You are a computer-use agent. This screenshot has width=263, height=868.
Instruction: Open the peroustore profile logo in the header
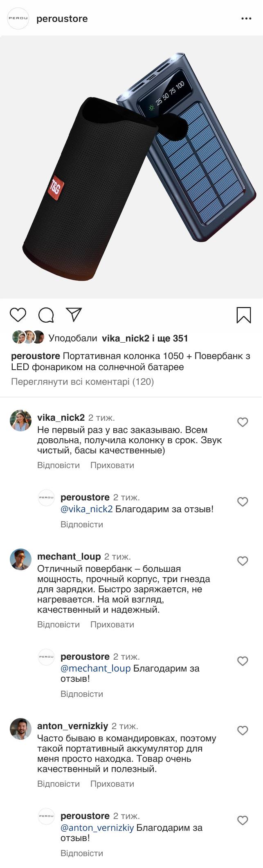click(x=18, y=19)
